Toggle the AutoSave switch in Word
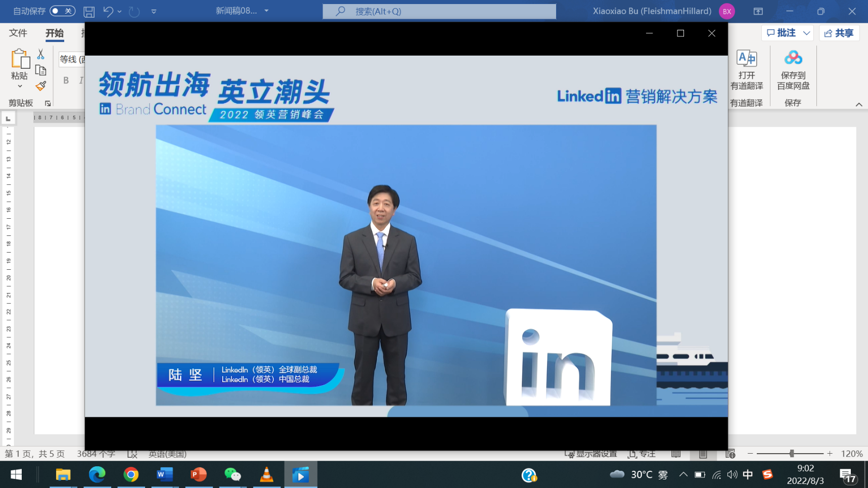The height and width of the screenshot is (488, 868). coord(62,11)
